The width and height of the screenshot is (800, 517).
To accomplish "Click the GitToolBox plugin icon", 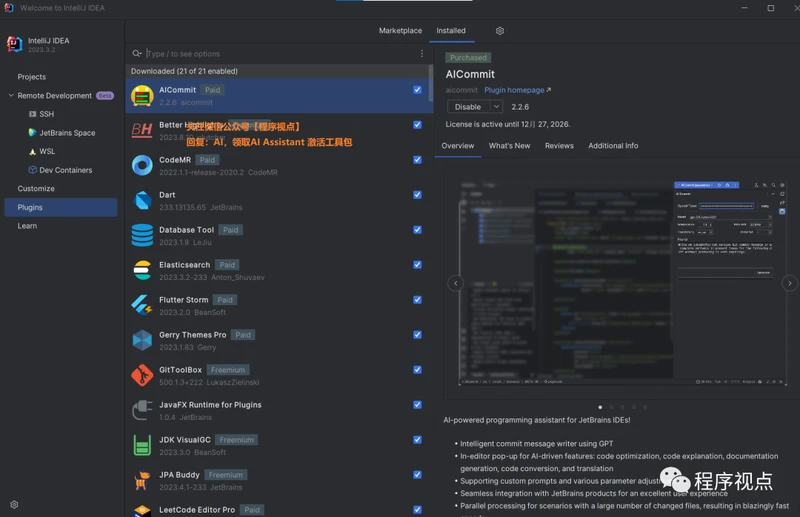I will click(x=142, y=375).
